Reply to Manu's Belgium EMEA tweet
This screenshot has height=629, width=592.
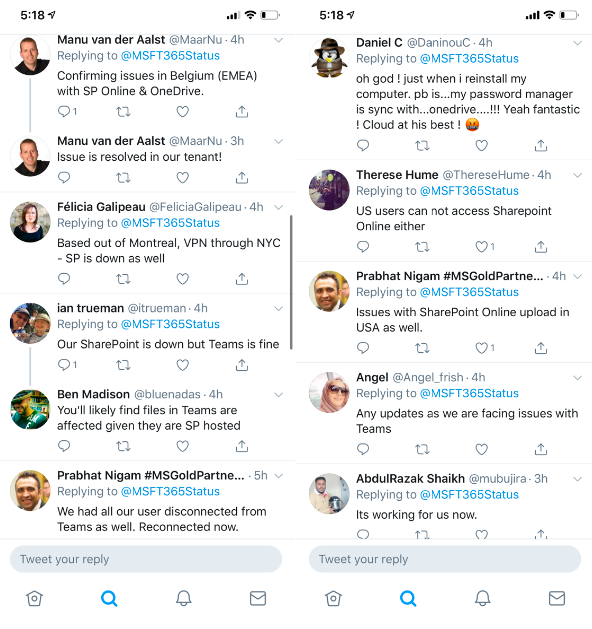point(67,111)
